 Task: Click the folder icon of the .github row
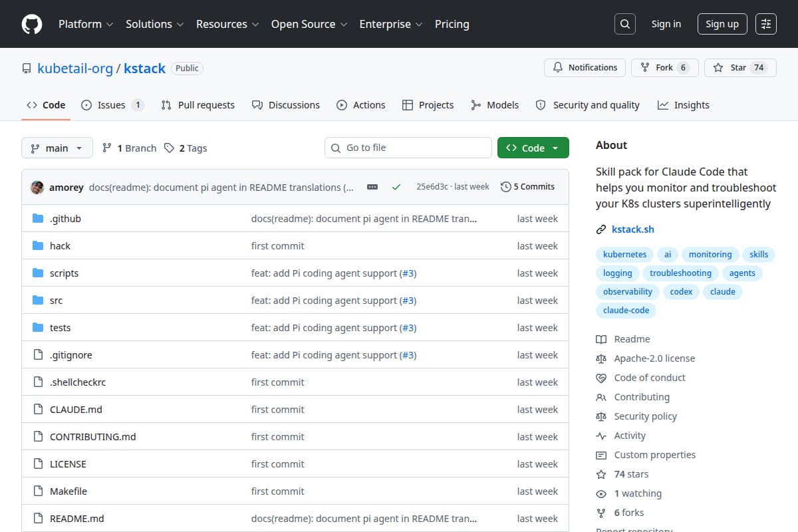click(38, 219)
